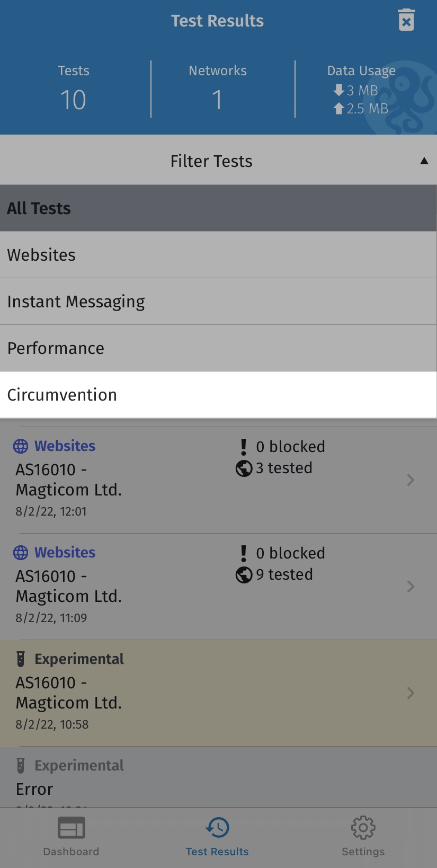Choose Instant Messaging filter option
The image size is (437, 868).
click(x=218, y=302)
